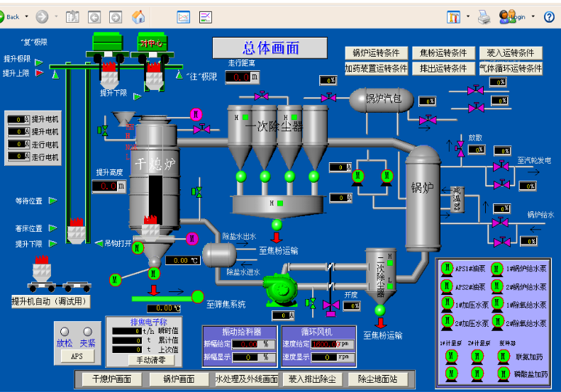
Task: Toggle the 提升机自动（调试用） mode button
Action: [51, 301]
